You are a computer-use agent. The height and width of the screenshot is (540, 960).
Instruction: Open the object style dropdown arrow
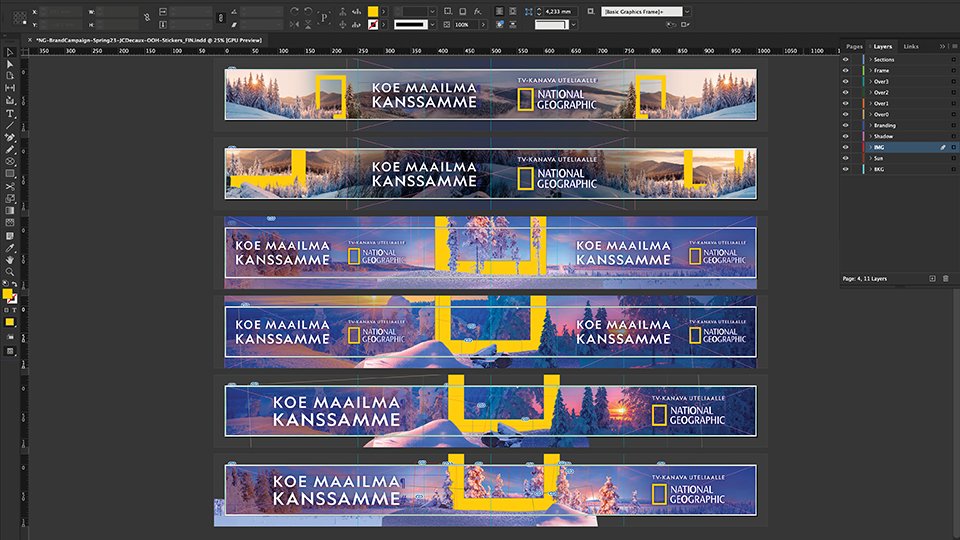(x=687, y=12)
